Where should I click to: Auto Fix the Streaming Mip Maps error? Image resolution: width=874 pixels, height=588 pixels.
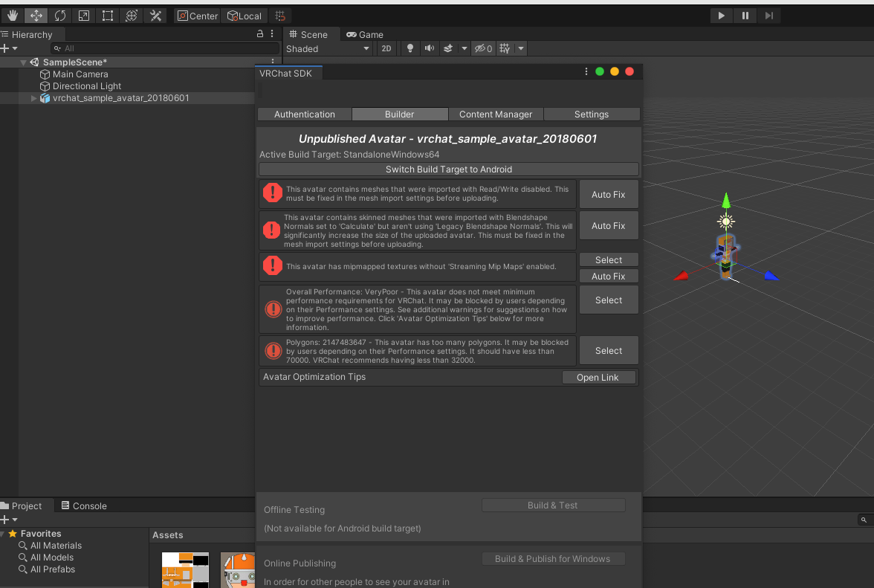click(x=608, y=276)
